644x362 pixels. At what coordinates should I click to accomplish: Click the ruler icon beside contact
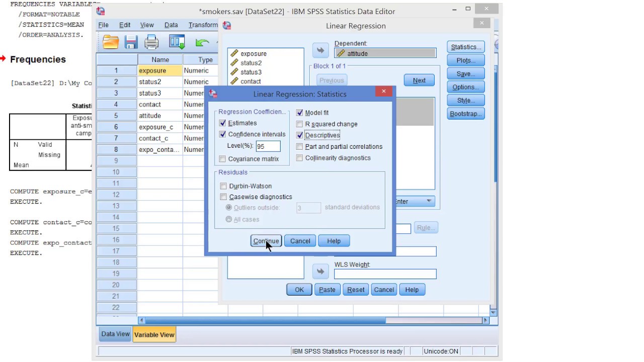[x=234, y=81]
